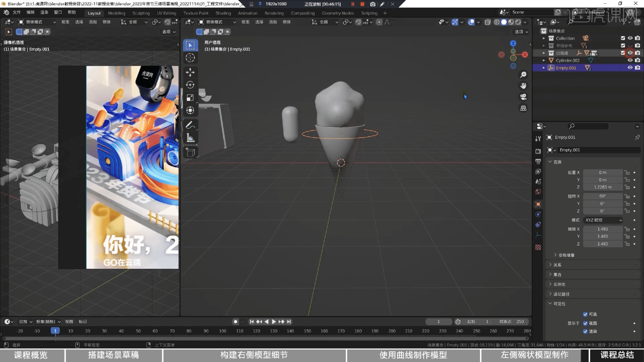644x362 pixels.
Task: Expand Cylinder.002 in the outliner
Action: [544, 60]
